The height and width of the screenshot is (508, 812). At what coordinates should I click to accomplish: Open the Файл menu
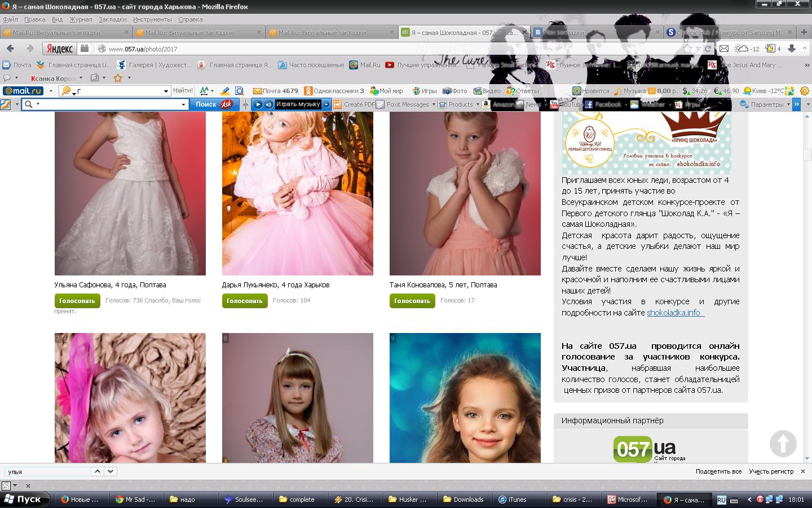pos(10,19)
